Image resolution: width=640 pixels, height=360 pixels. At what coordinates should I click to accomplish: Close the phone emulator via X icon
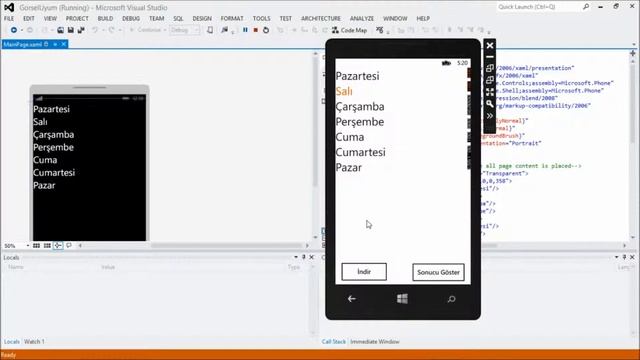coord(490,45)
